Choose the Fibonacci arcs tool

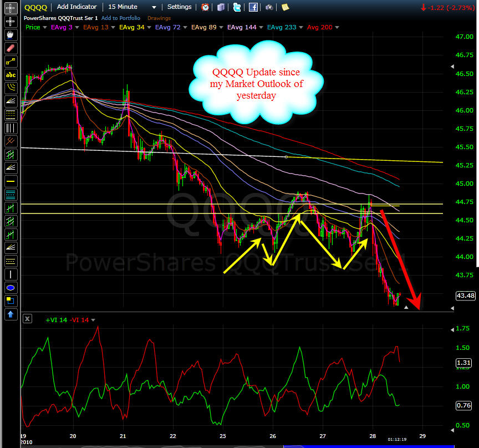click(11, 88)
